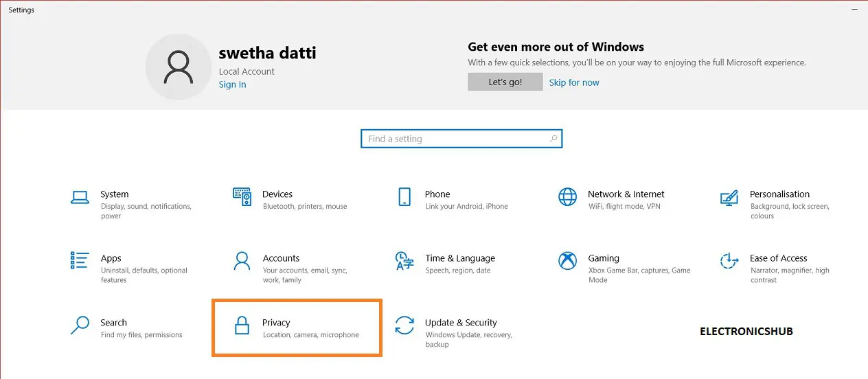Click the Devices keyboard and speaker icon
This screenshot has width=868, height=379.
pyautogui.click(x=242, y=197)
